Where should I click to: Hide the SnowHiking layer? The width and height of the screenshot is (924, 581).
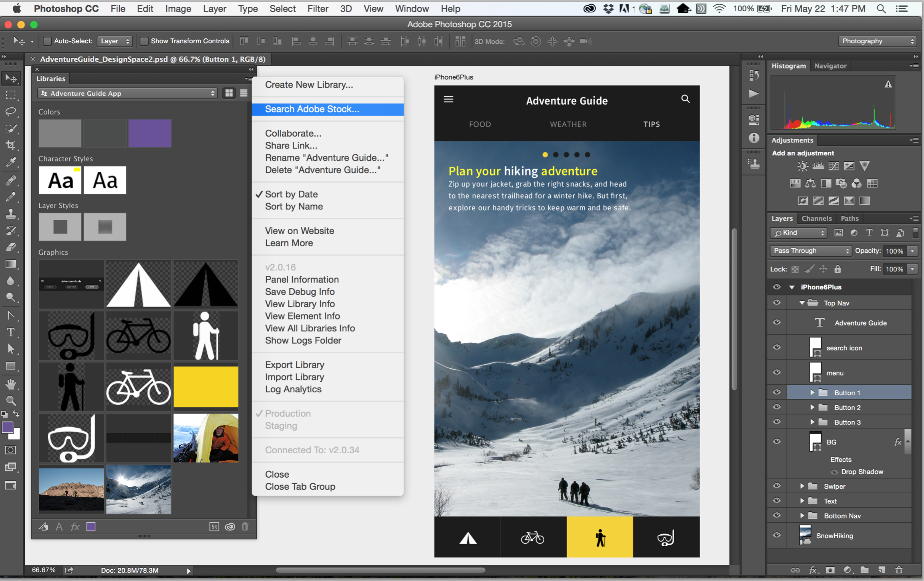tap(777, 535)
